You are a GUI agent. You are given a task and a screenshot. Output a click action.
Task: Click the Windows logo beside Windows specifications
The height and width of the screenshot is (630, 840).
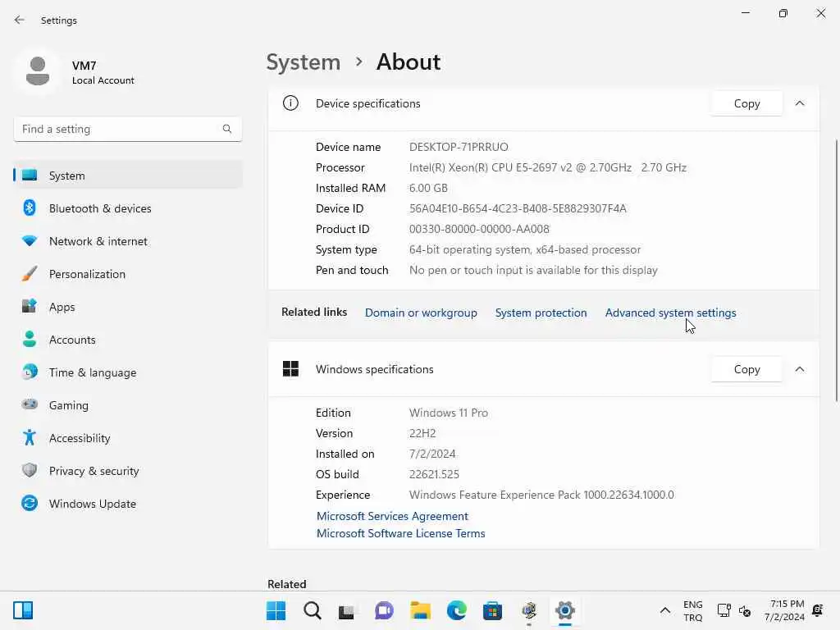tap(290, 368)
